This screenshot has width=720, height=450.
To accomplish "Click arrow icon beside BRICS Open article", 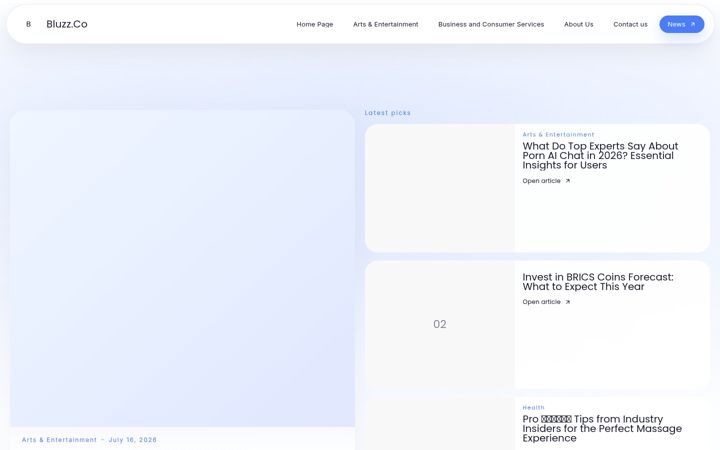I will pos(568,302).
